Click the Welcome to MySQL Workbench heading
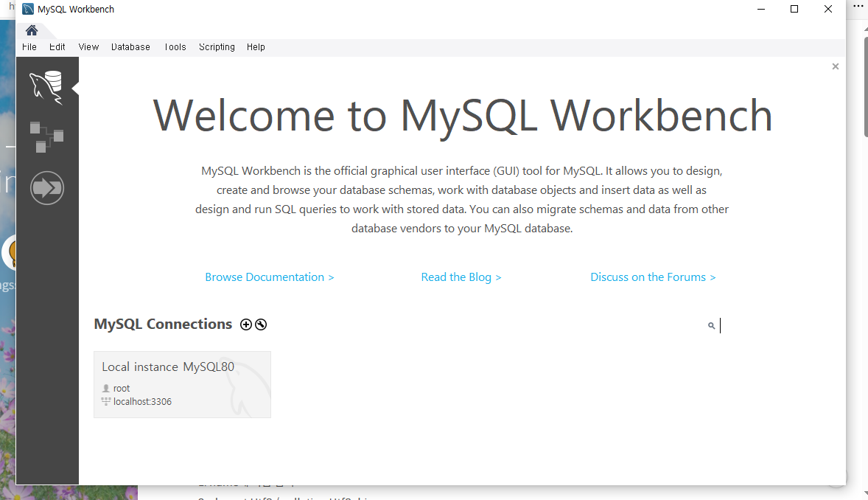The height and width of the screenshot is (500, 868). [x=462, y=117]
